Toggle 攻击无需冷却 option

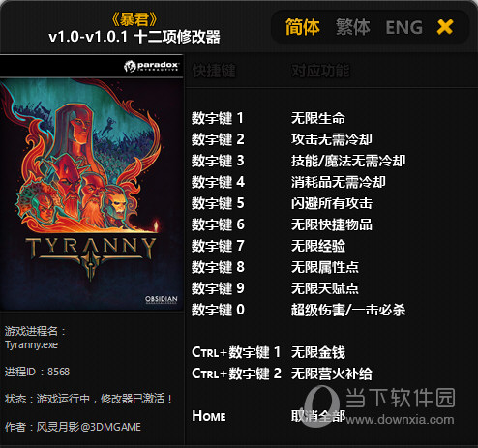coord(332,139)
